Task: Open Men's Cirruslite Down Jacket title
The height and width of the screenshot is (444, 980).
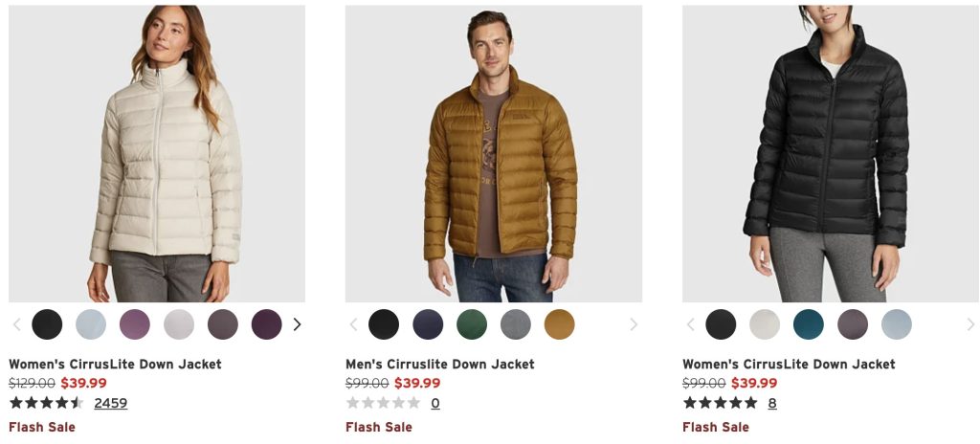Action: coord(440,364)
